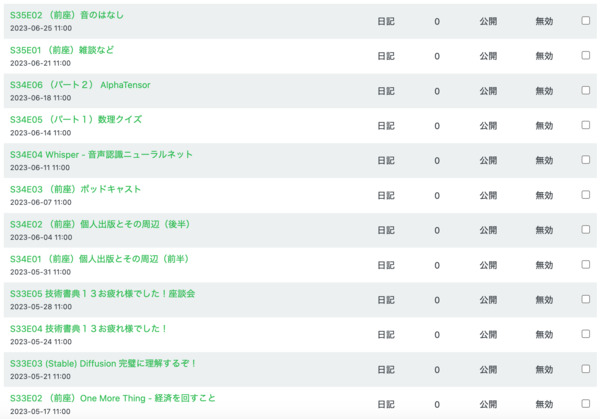Open post S33E02 One More Thing 経済を回すこと

[112, 398]
